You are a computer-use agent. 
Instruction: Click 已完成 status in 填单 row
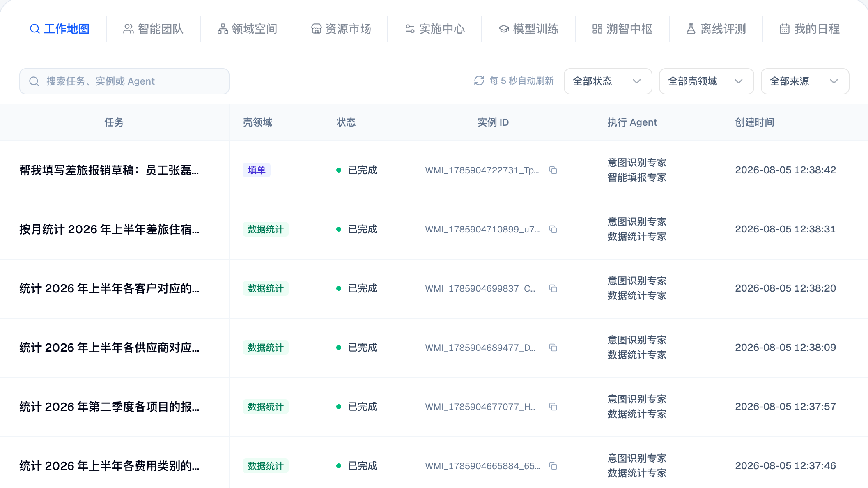(x=357, y=170)
